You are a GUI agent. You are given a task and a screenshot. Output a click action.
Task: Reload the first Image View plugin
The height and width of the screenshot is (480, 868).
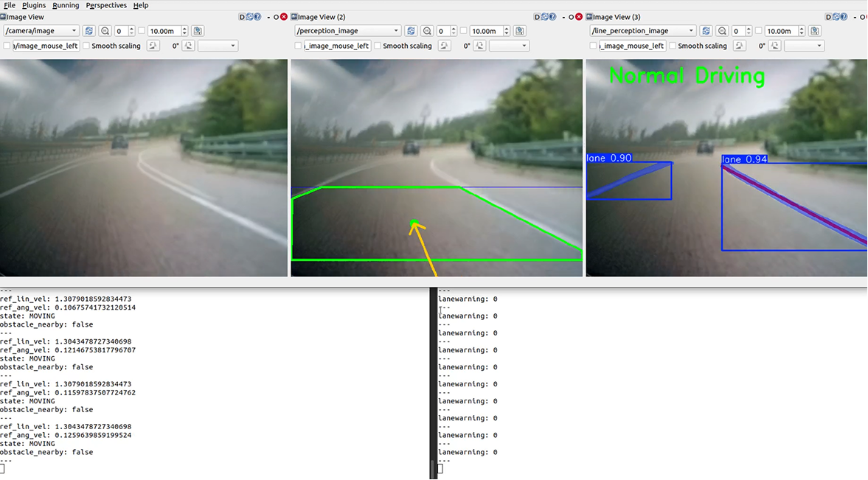(x=250, y=17)
